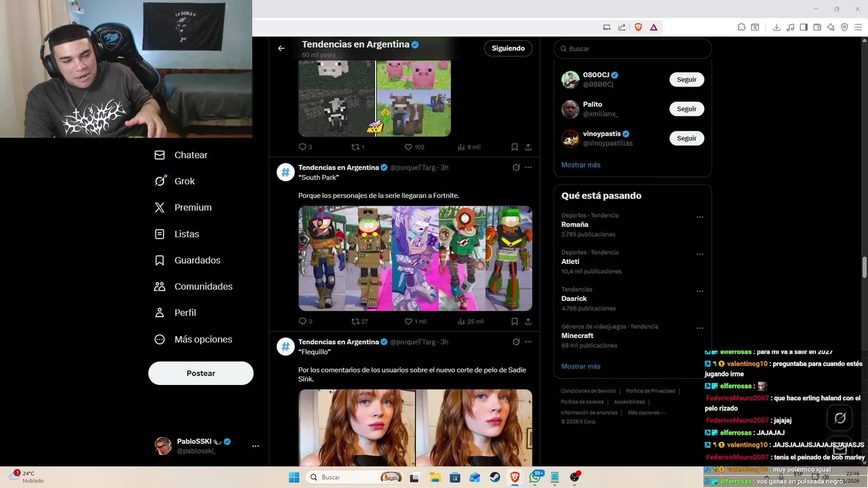
Task: Open browser Downloads icon
Action: (x=776, y=27)
